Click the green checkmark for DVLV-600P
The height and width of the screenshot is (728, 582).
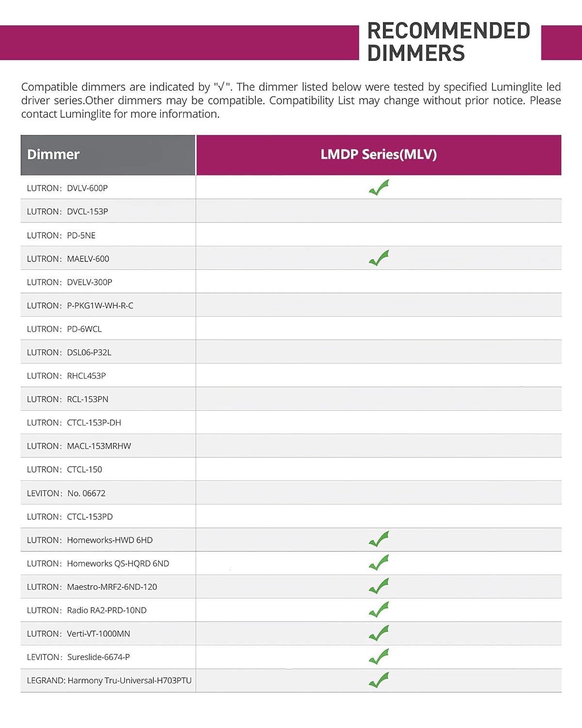click(x=379, y=187)
